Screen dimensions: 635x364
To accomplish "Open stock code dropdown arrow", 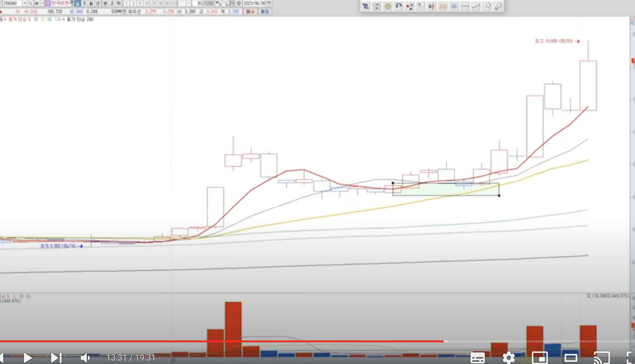I will 24,3.
